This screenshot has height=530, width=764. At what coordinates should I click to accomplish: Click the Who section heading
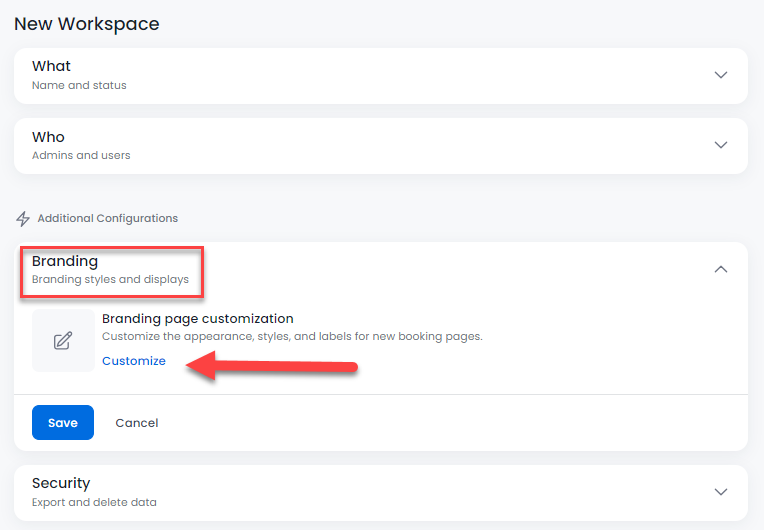coord(48,137)
